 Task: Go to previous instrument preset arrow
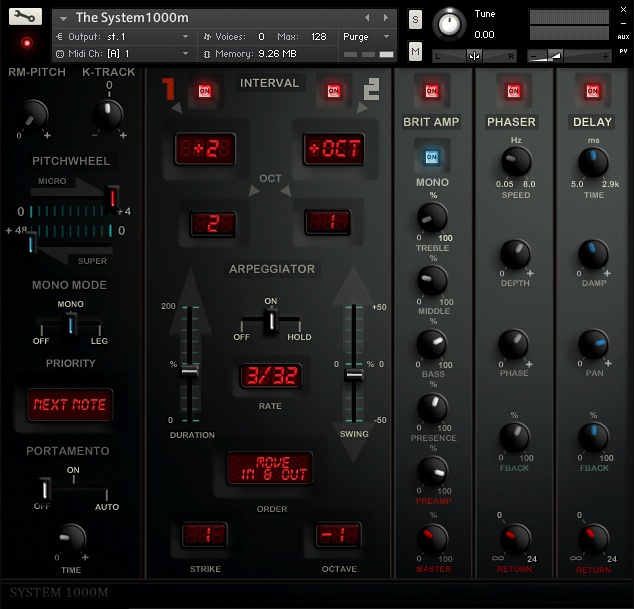[x=367, y=17]
